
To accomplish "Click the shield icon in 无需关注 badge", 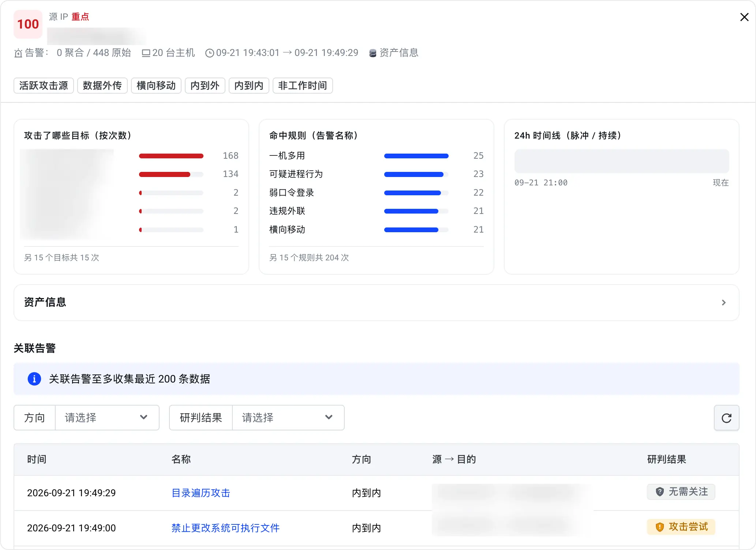I will tap(660, 491).
